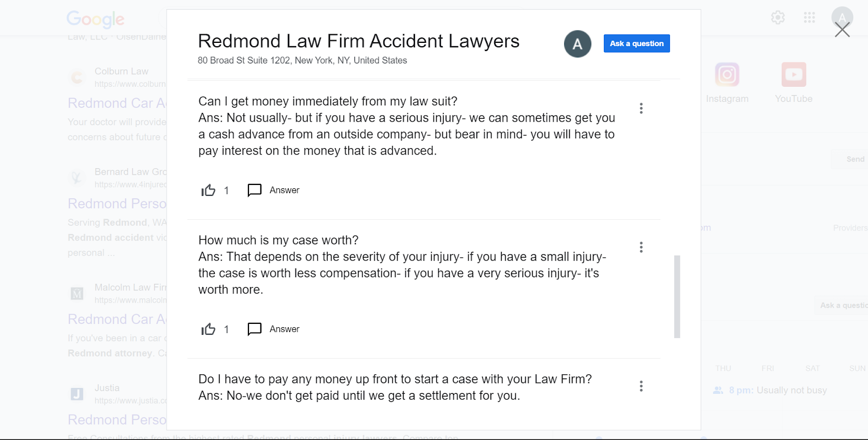Click the speech bubble icon under case worth question

click(254, 329)
